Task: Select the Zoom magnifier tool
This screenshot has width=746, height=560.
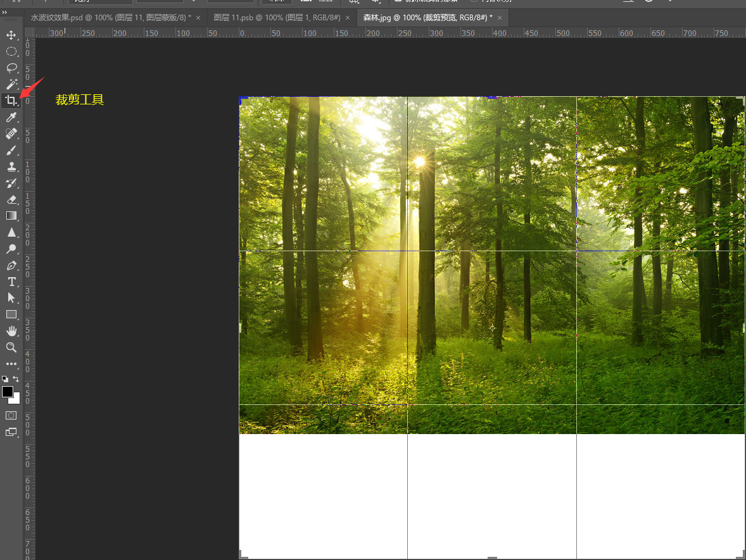Action: (11, 347)
